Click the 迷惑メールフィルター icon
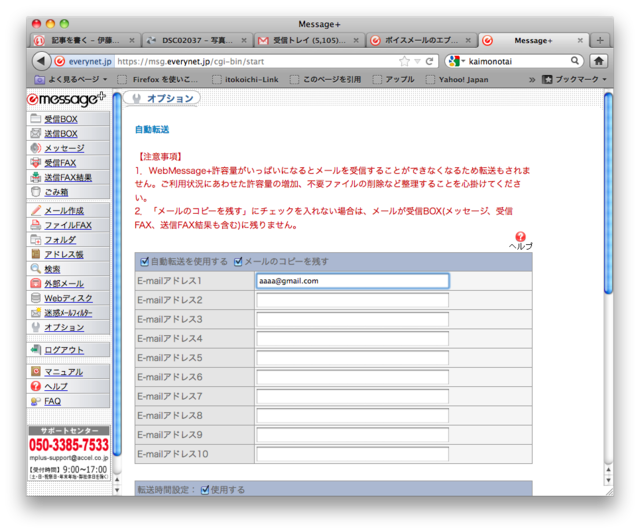The height and width of the screenshot is (531, 640). 36,313
